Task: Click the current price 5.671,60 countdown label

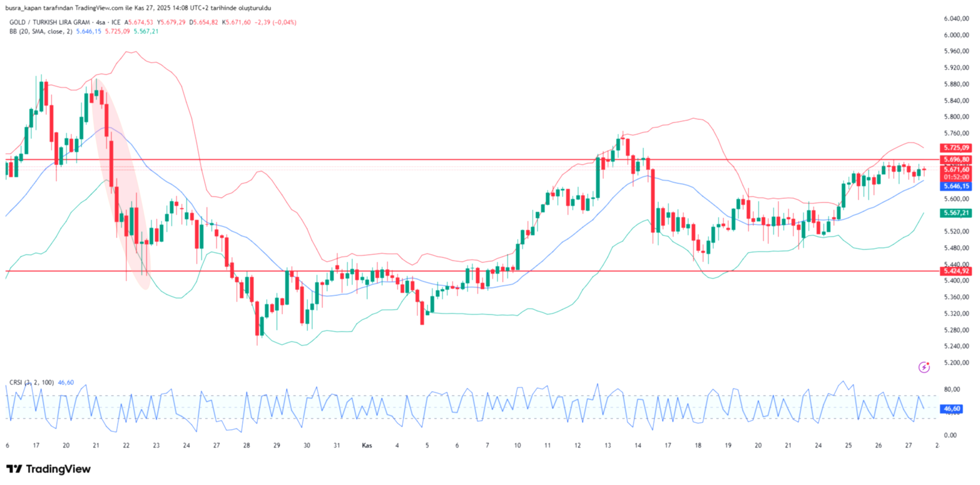Action: (955, 173)
